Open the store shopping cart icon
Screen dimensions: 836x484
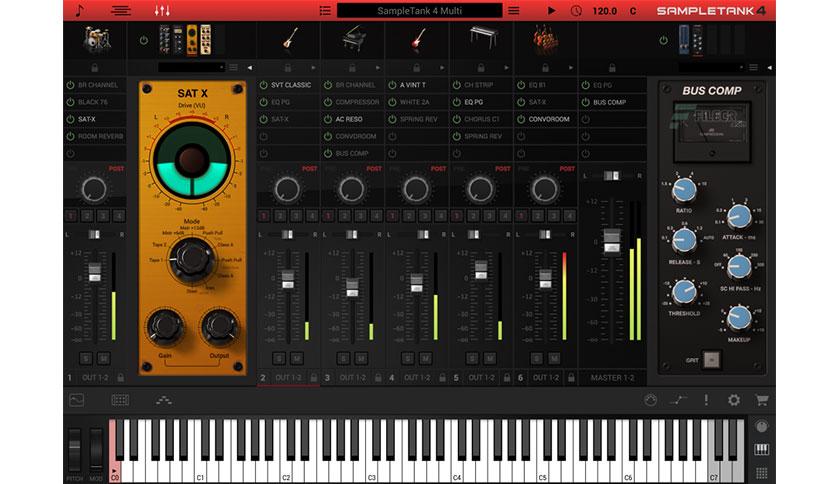click(x=762, y=400)
